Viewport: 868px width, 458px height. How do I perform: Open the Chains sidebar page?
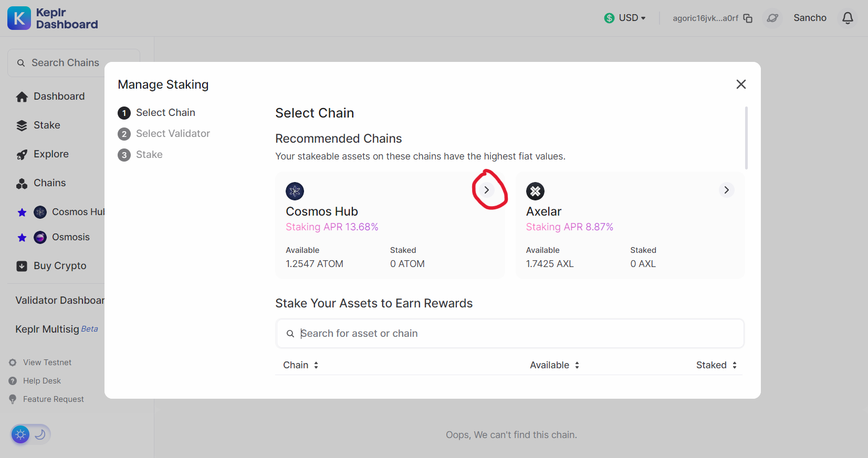(49, 183)
